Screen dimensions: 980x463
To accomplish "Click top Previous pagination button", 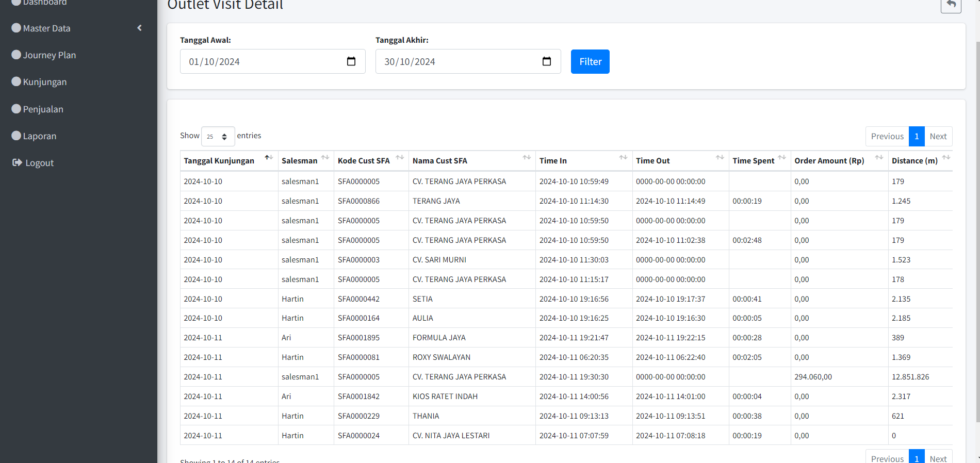I will (887, 136).
